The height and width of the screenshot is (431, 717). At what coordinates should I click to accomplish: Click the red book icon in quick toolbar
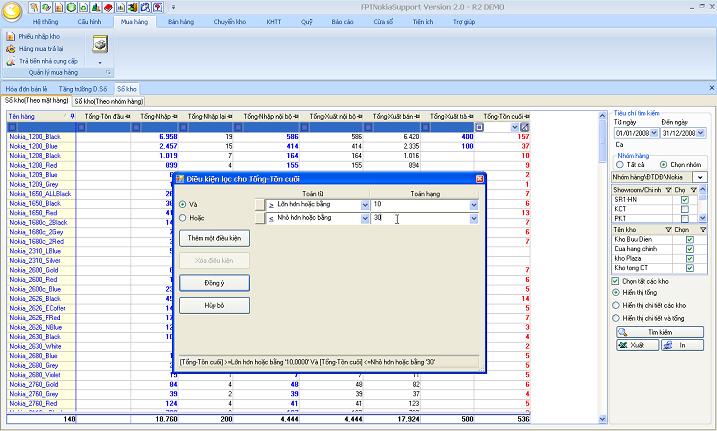click(108, 7)
